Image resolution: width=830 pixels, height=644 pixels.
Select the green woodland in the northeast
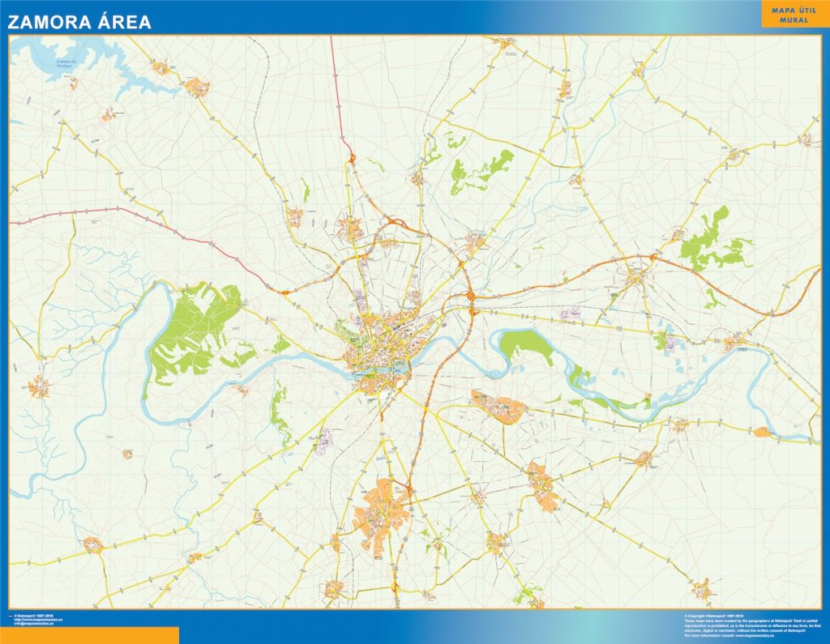pos(710,239)
